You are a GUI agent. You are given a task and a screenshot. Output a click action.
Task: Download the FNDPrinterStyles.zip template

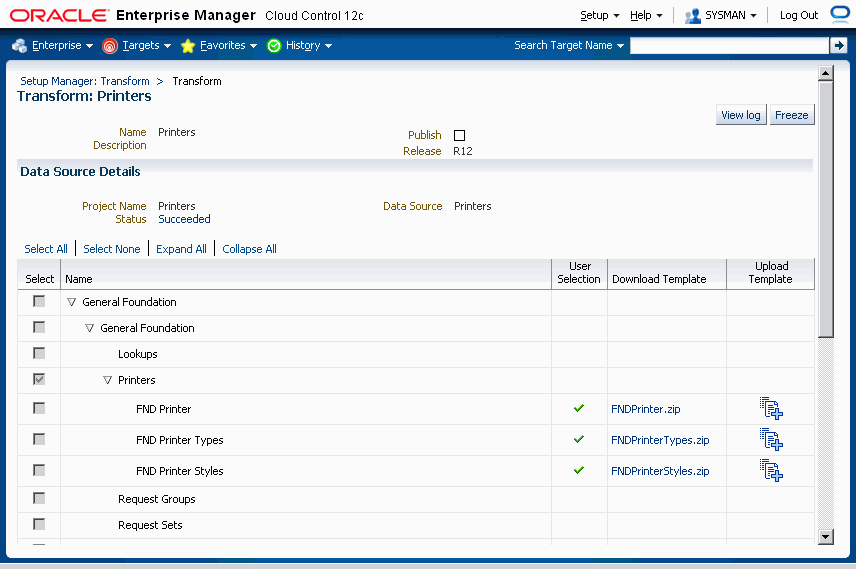[x=660, y=471]
